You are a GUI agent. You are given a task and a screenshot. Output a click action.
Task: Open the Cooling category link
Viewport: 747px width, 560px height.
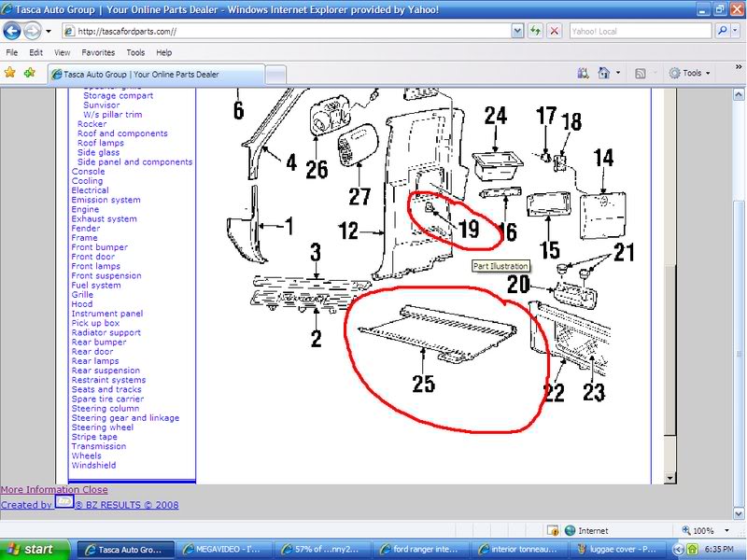(x=87, y=181)
